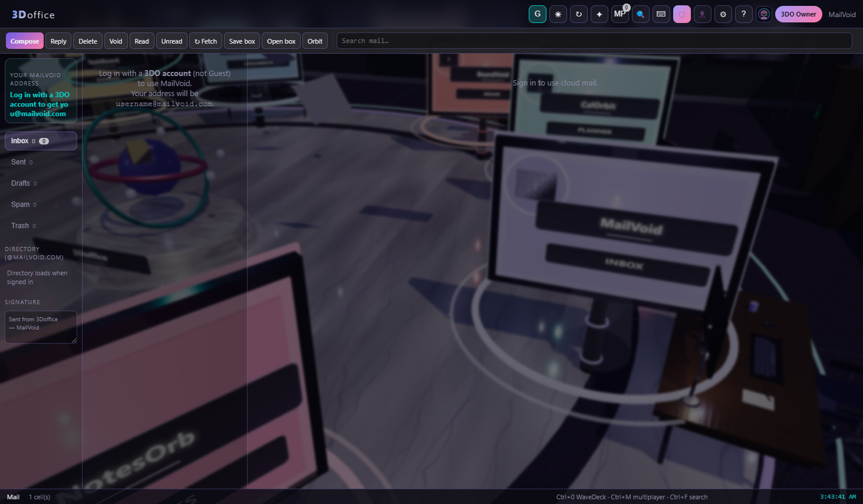Viewport: 863px width, 504px height.
Task: Click the round 3DO logo avatar
Action: click(x=764, y=14)
